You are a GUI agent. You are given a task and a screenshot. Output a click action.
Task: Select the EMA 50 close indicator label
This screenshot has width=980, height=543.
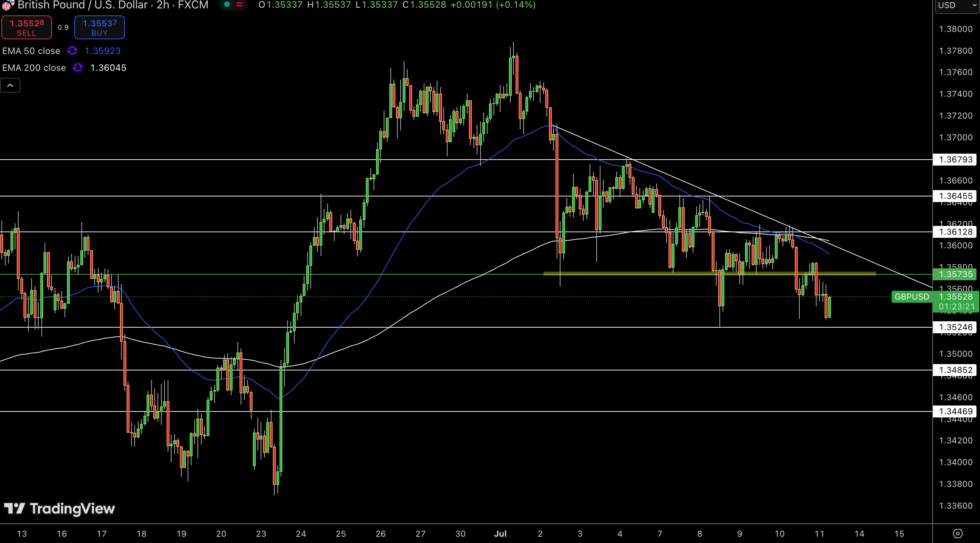coord(31,51)
